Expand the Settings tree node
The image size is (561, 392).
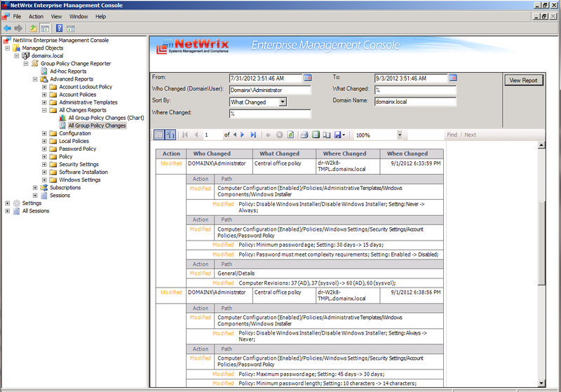(x=7, y=203)
